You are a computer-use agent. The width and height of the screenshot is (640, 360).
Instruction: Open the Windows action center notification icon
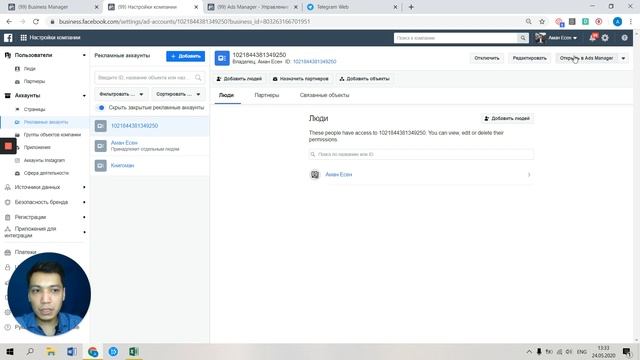pos(627,351)
